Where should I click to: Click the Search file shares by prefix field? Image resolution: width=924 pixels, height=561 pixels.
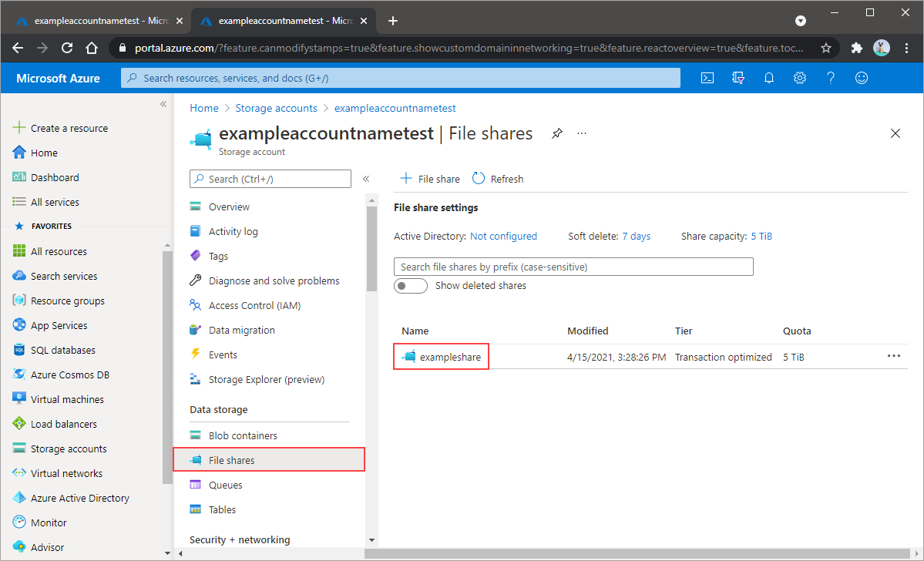click(x=573, y=267)
